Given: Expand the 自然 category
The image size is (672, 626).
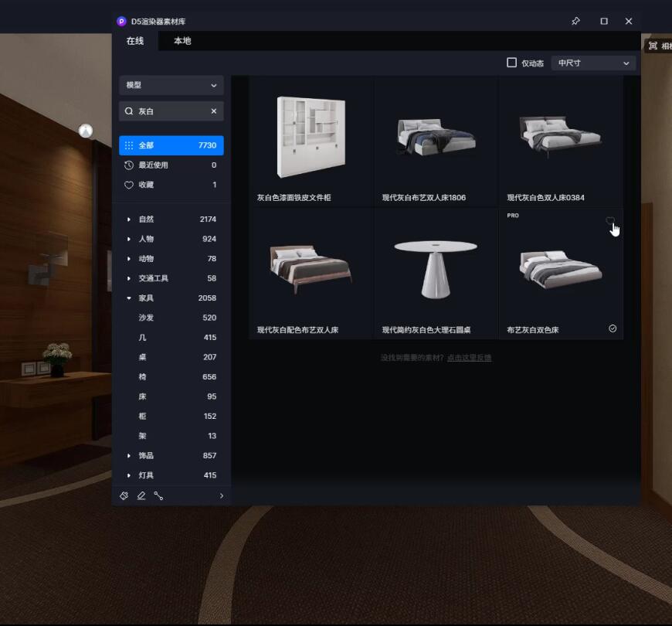Looking at the screenshot, I should point(129,219).
